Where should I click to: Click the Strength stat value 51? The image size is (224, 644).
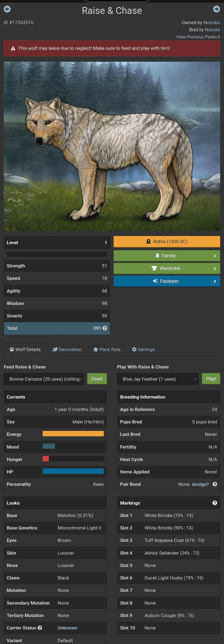(x=104, y=266)
